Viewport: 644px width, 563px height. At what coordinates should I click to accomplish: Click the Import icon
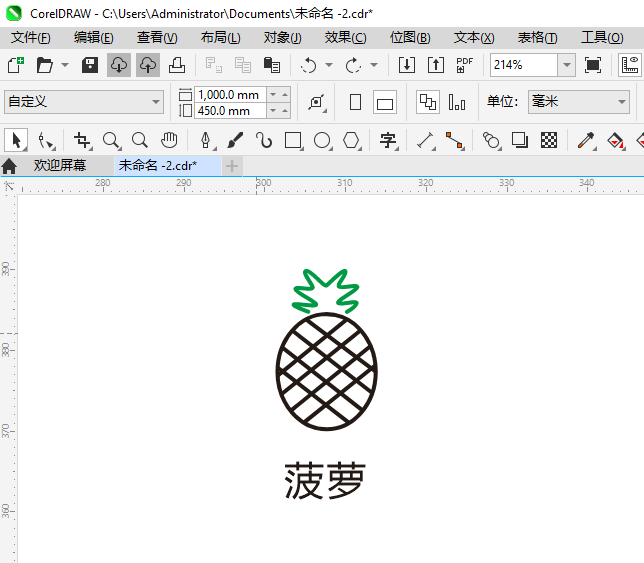[x=407, y=65]
